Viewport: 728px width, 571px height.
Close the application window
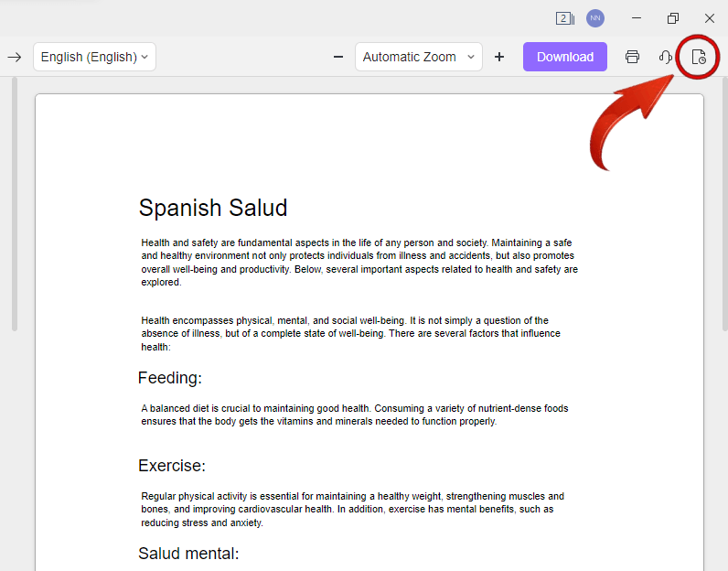point(710,18)
